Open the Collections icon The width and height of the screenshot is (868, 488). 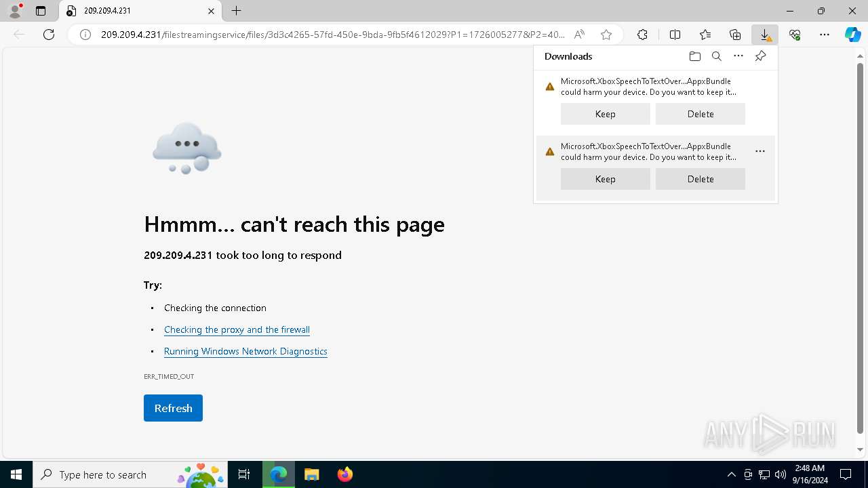click(735, 35)
